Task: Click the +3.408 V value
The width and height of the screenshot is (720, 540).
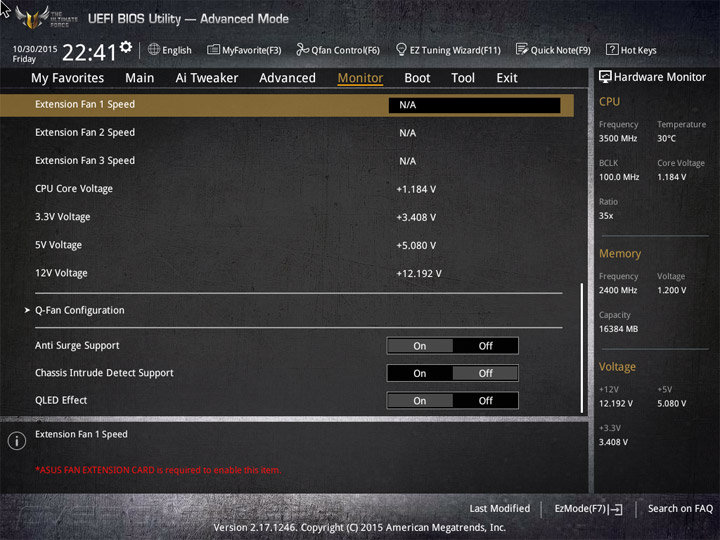Action: tap(416, 217)
